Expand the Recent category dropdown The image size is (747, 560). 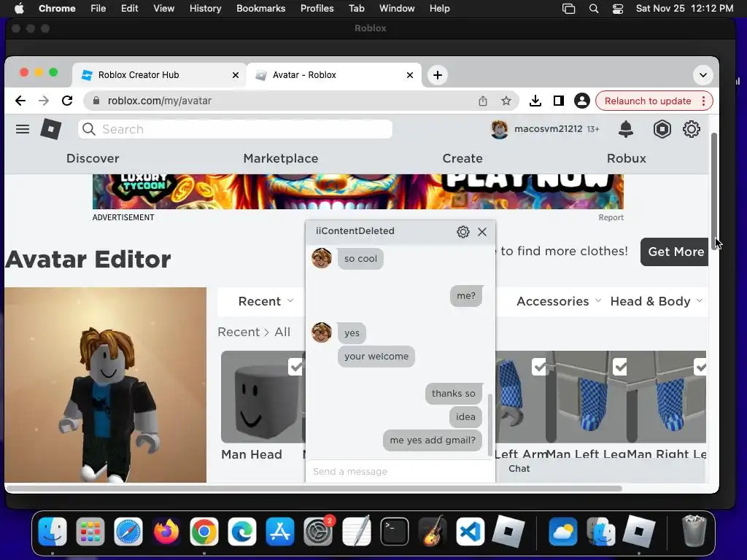pyautogui.click(x=266, y=301)
